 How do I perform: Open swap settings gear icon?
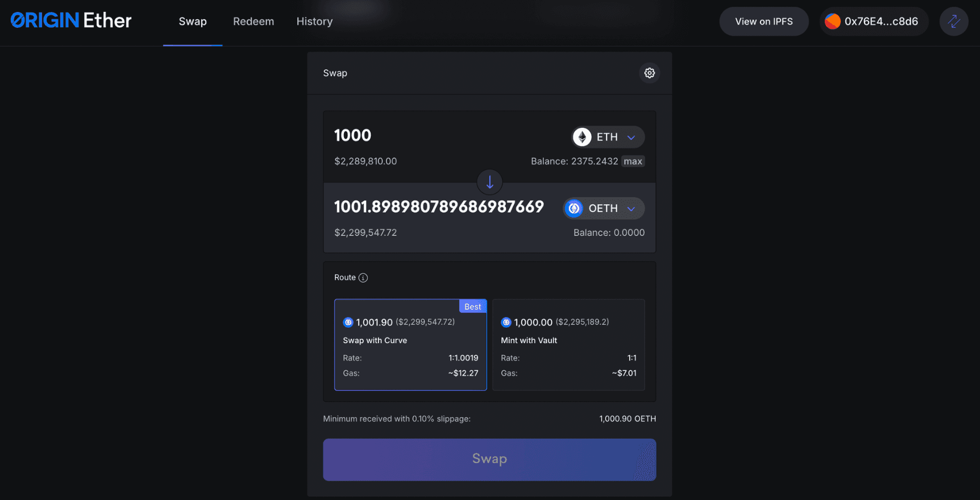pos(649,73)
